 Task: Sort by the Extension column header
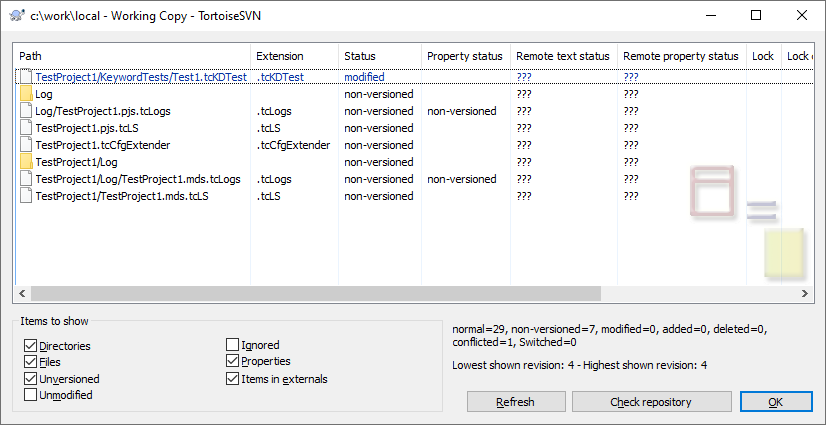point(293,56)
